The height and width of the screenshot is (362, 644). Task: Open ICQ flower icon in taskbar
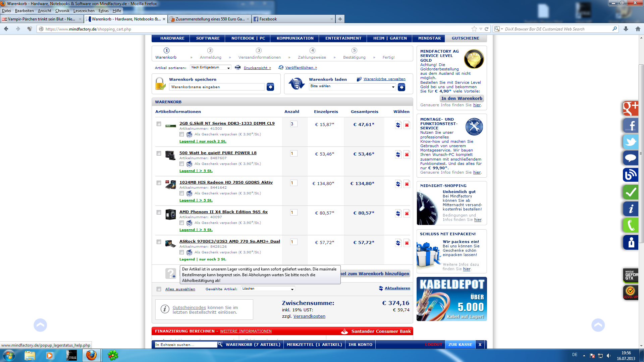pyautogui.click(x=113, y=355)
